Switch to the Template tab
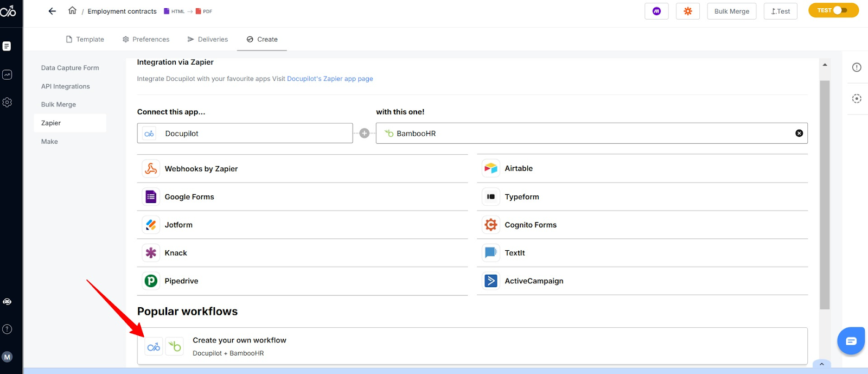868x374 pixels. pos(85,39)
